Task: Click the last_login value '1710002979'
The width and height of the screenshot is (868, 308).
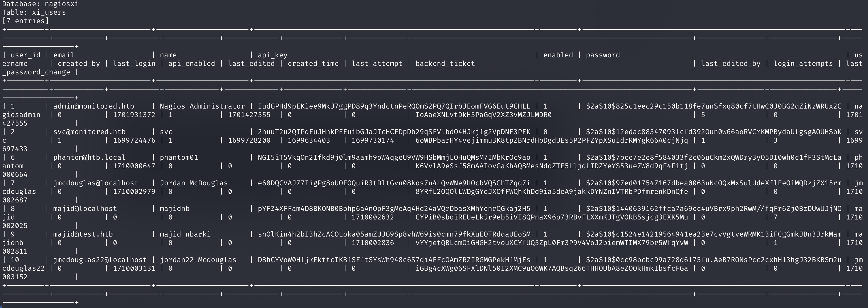Action: click(134, 192)
